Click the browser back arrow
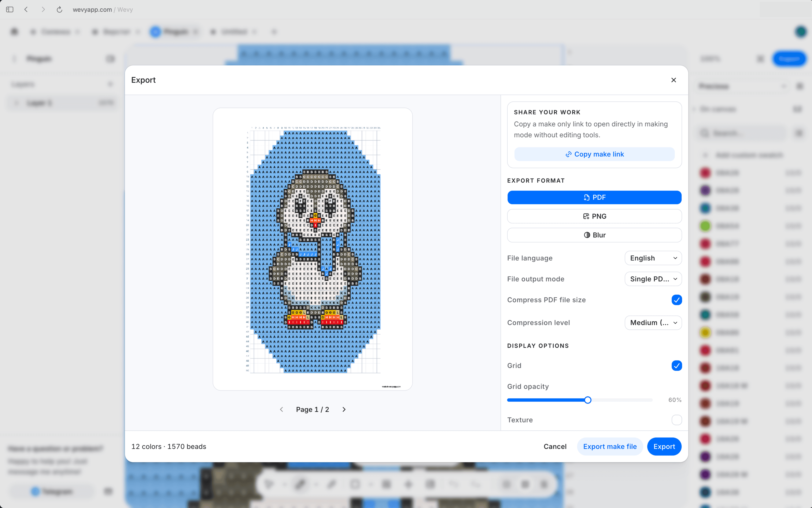Image resolution: width=812 pixels, height=508 pixels. 26,9
